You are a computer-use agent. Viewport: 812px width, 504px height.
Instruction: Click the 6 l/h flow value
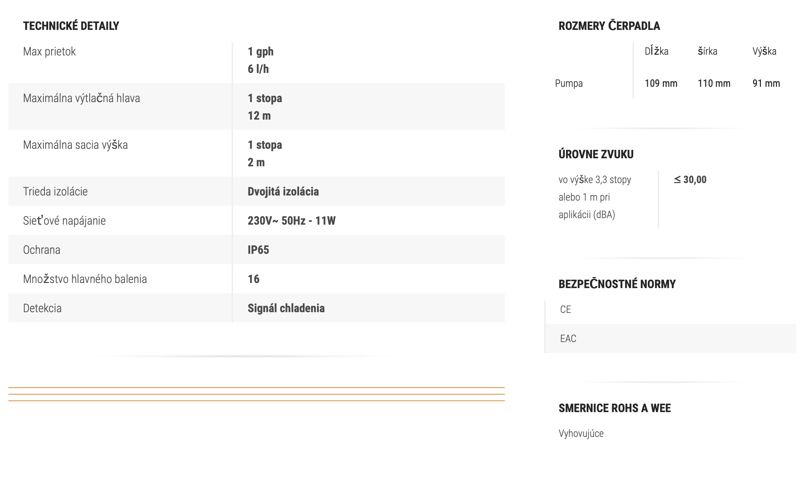point(258,69)
